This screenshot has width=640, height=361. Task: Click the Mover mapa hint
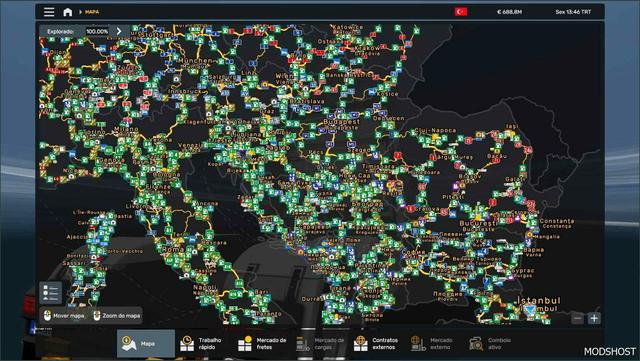(x=65, y=316)
